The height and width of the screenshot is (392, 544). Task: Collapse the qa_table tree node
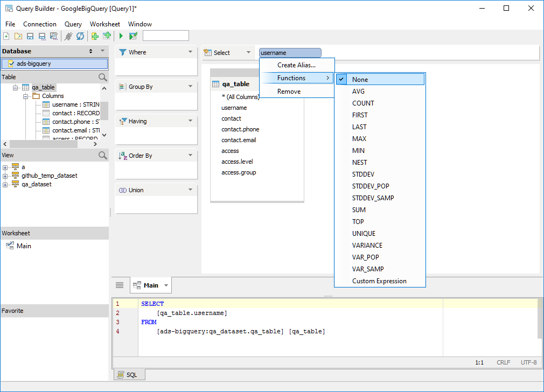(16, 87)
